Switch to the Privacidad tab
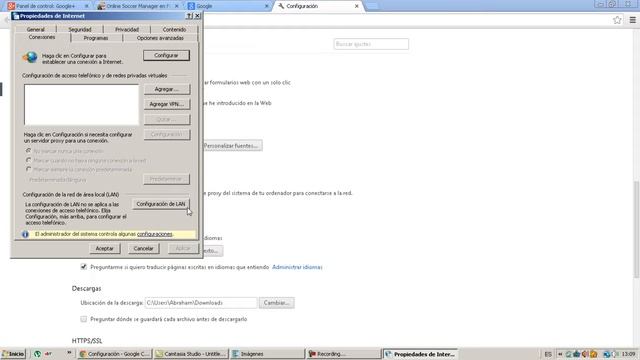The width and height of the screenshot is (640, 360). click(x=127, y=29)
